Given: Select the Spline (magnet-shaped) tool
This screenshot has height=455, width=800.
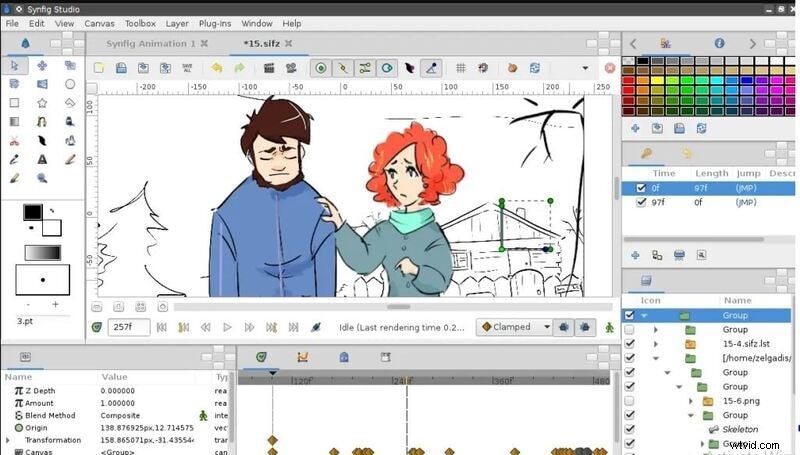Looking at the screenshot, I should click(x=42, y=121).
